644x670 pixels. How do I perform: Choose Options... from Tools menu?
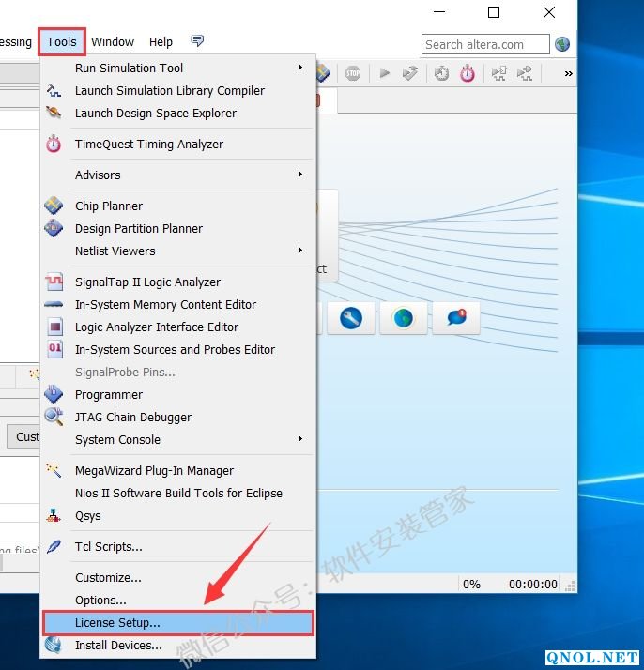(100, 601)
